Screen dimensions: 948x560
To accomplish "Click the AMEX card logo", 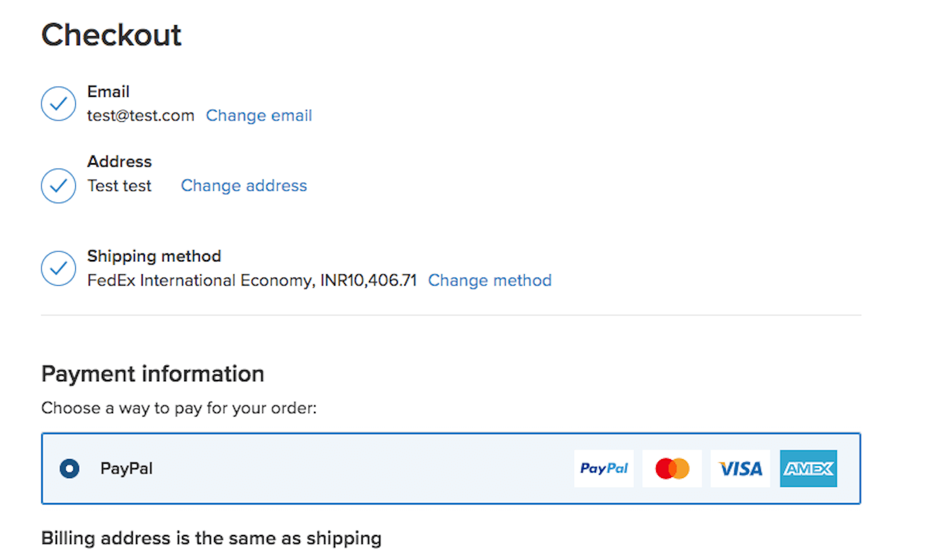I will [808, 469].
